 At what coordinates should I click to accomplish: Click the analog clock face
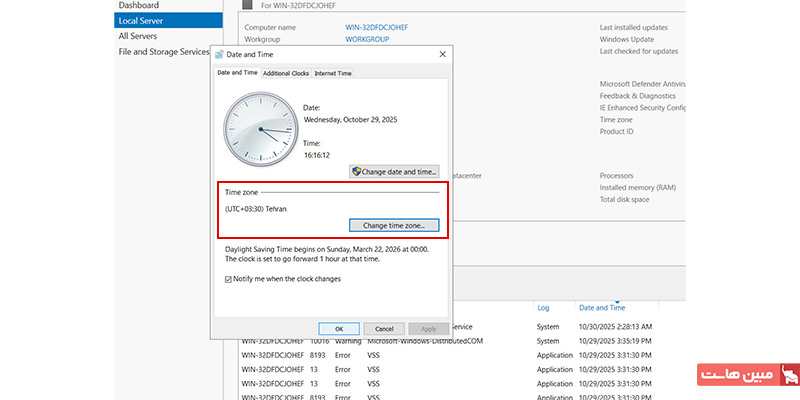click(259, 130)
